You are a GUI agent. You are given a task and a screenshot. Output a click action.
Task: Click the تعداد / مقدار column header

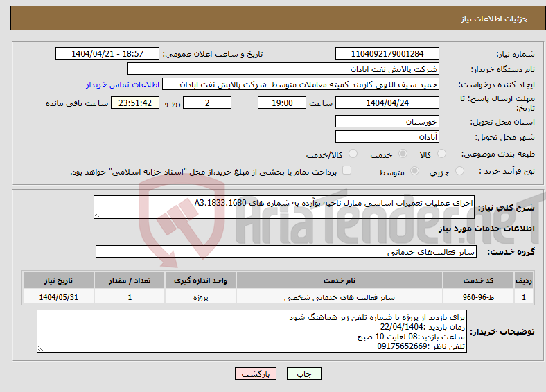point(130,280)
